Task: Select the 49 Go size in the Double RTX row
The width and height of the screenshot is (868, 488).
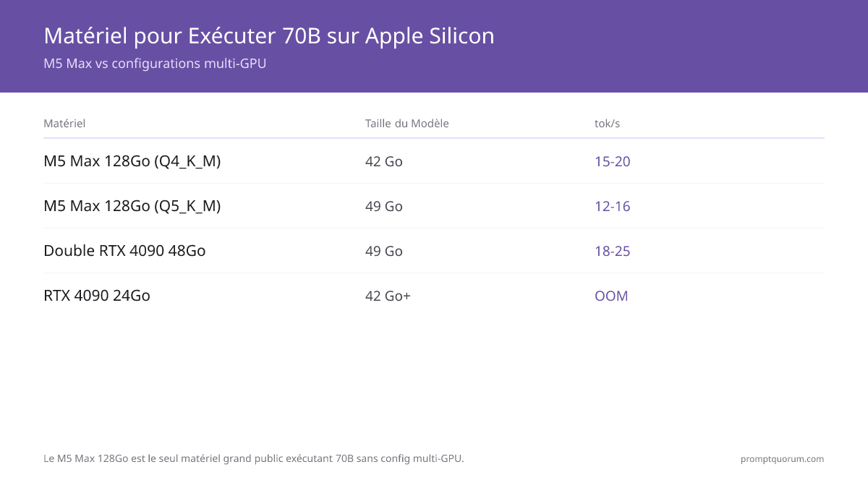Action: click(384, 252)
